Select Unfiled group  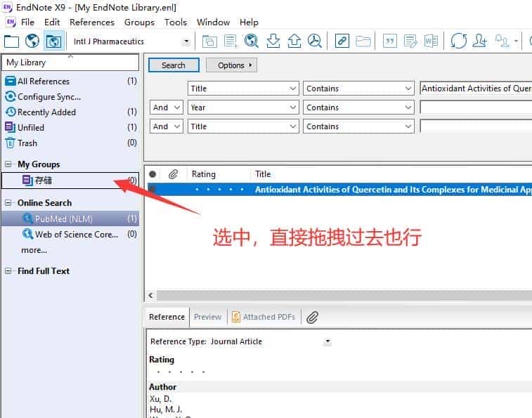70,128
